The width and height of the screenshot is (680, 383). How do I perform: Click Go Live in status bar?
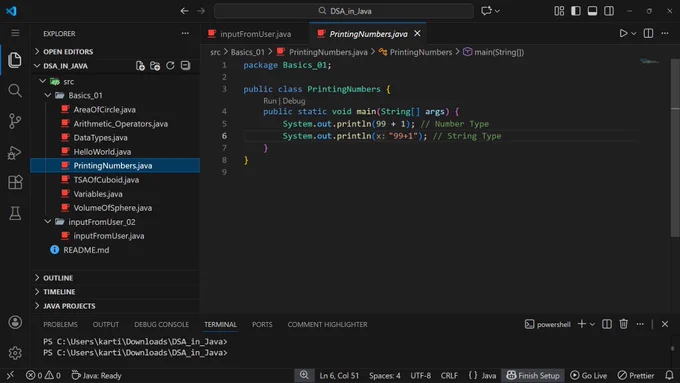click(588, 375)
